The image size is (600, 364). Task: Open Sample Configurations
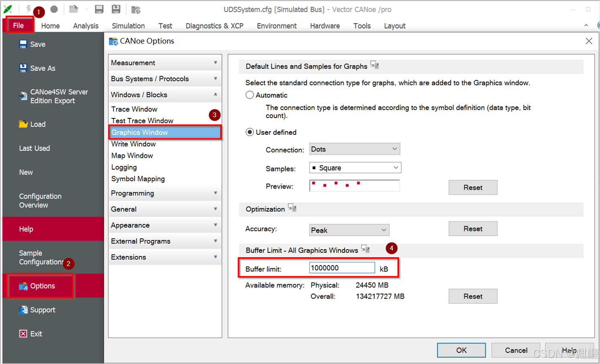(x=41, y=258)
